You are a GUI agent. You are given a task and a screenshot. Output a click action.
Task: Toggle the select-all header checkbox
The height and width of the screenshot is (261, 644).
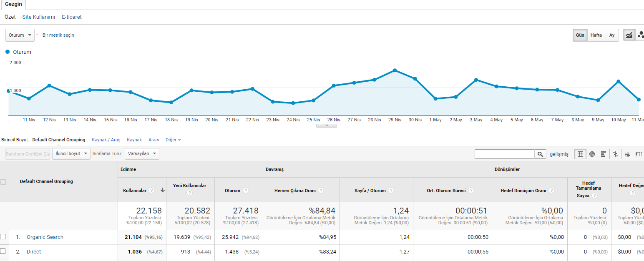[3, 182]
